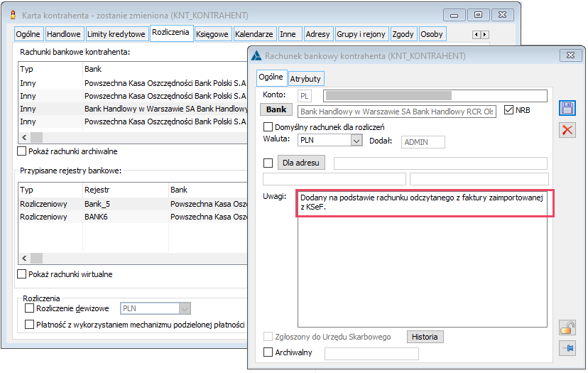588x373 pixels.
Task: Open the Historia button
Action: [x=425, y=337]
